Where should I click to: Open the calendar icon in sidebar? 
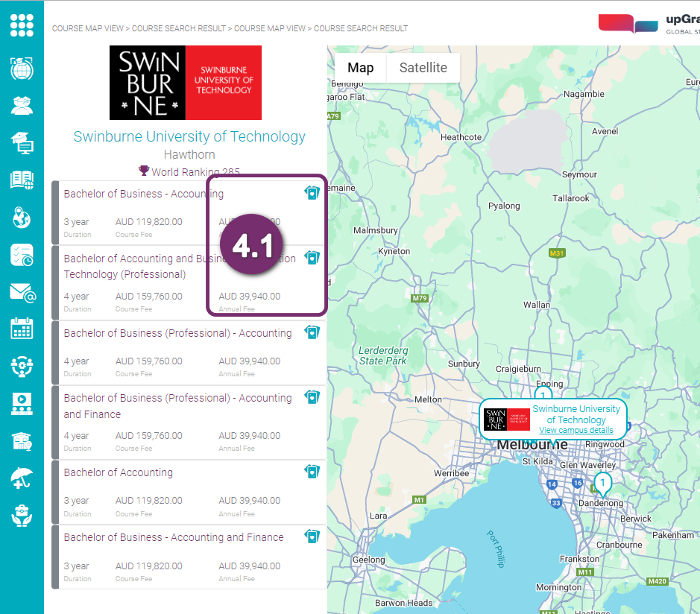tap(22, 328)
